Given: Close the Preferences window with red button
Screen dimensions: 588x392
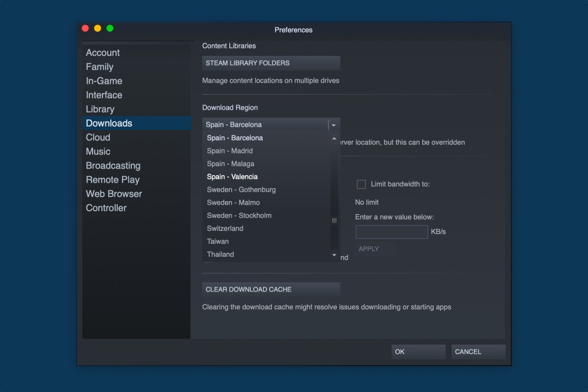Looking at the screenshot, I should pos(85,28).
